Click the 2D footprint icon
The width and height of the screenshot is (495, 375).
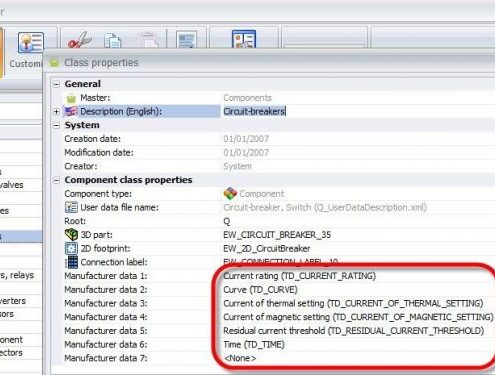[x=71, y=248]
